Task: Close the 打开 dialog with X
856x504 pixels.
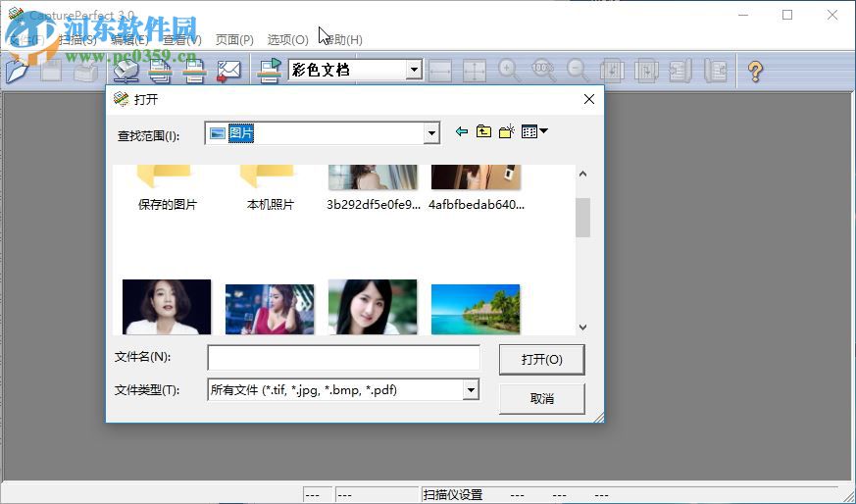Action: coord(589,99)
